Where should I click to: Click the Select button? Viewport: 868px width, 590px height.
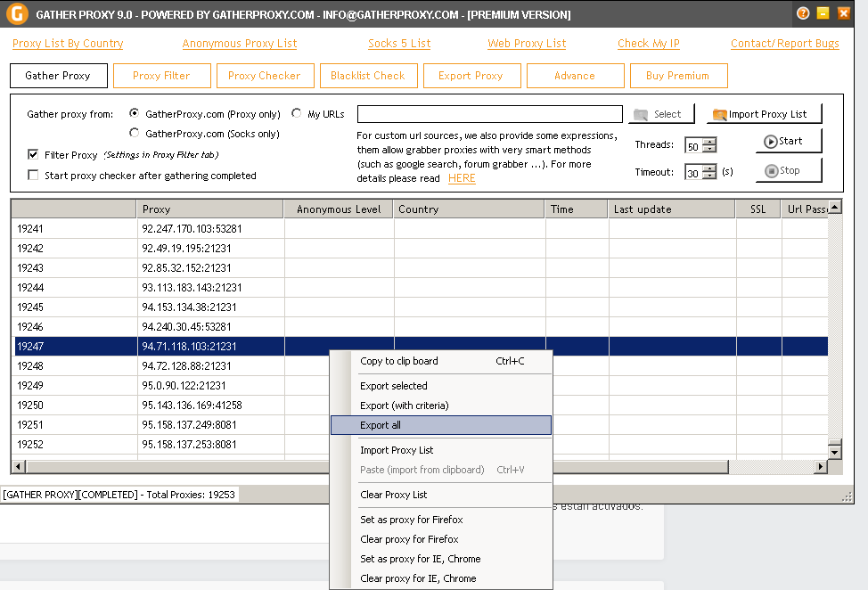tap(661, 114)
